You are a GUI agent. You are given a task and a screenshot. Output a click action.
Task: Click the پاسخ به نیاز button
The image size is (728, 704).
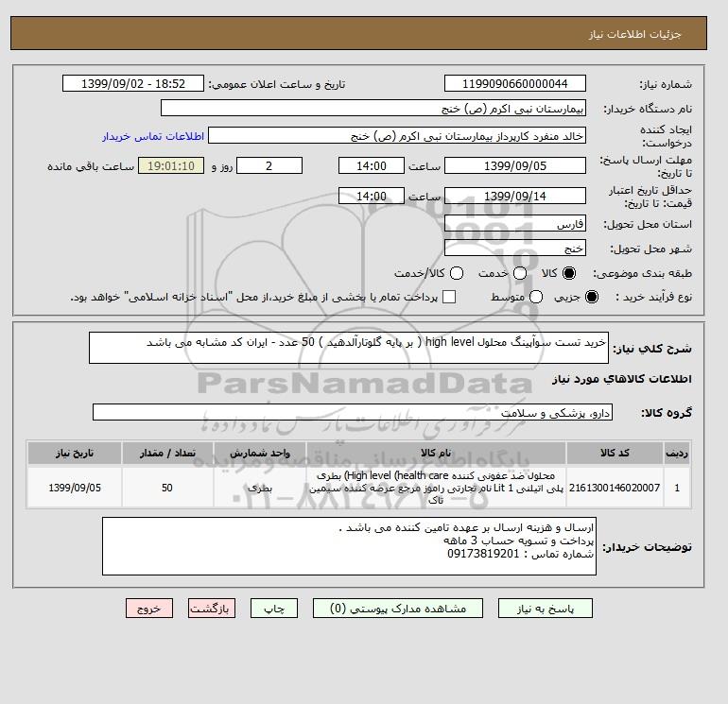click(546, 609)
